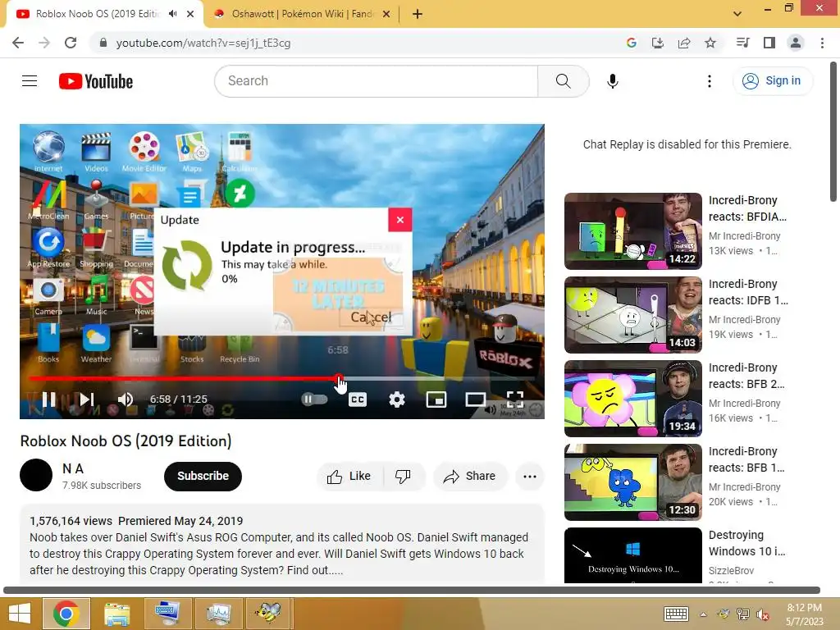Image resolution: width=840 pixels, height=630 pixels.
Task: Click the dislike thumbs-down button
Action: click(403, 477)
